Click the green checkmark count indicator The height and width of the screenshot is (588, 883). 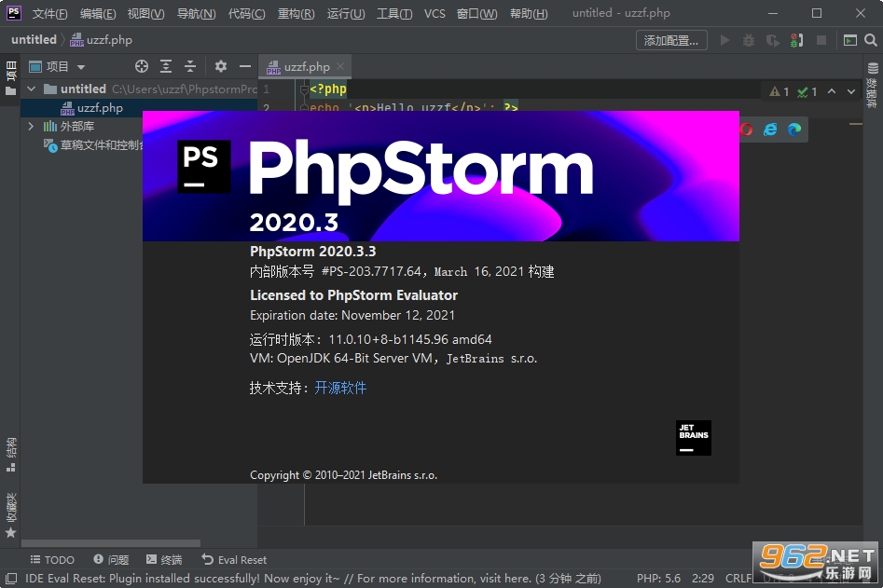pyautogui.click(x=807, y=91)
